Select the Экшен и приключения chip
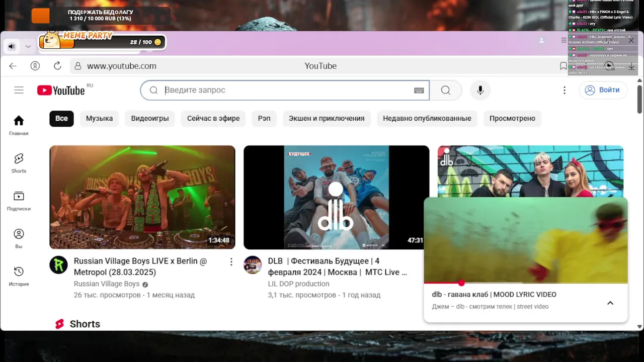The height and width of the screenshot is (362, 644). click(327, 119)
